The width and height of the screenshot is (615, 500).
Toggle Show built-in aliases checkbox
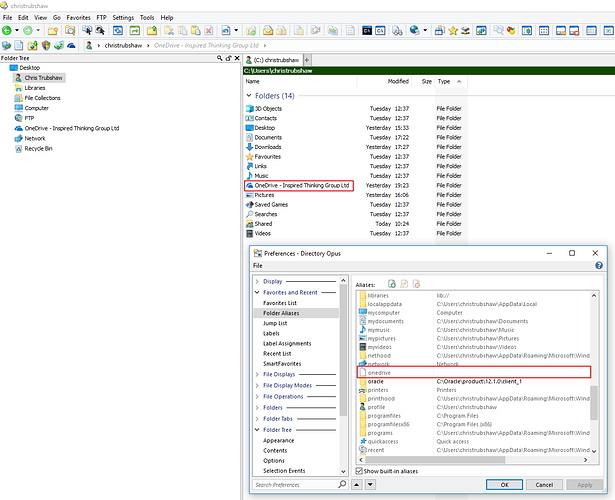click(x=359, y=471)
